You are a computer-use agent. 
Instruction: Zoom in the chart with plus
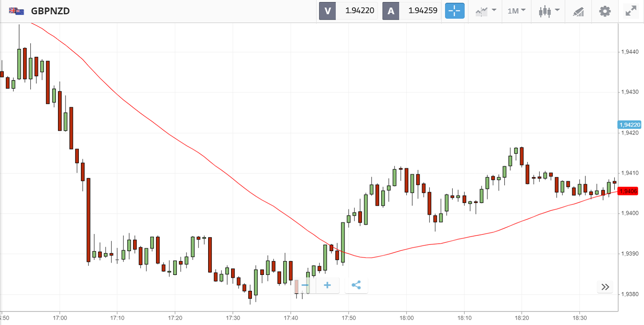click(x=327, y=286)
